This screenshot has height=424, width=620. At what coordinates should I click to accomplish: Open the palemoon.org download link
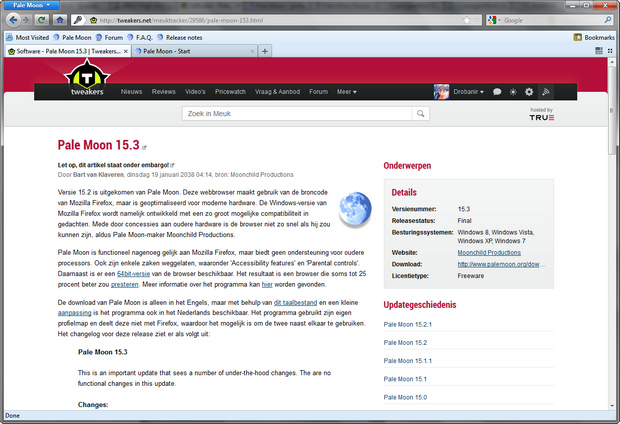tap(501, 264)
